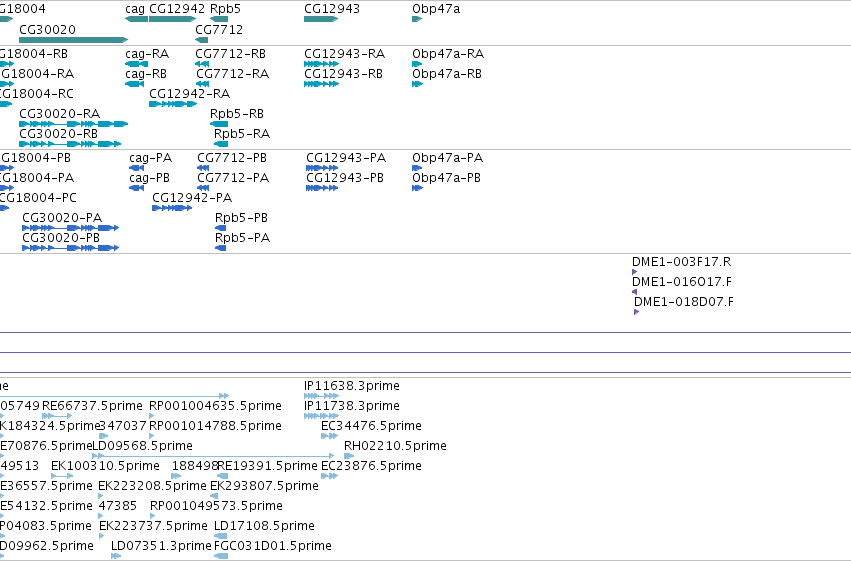851x561 pixels.
Task: Select the CG30020-PB protein feature
Action: click(x=71, y=248)
